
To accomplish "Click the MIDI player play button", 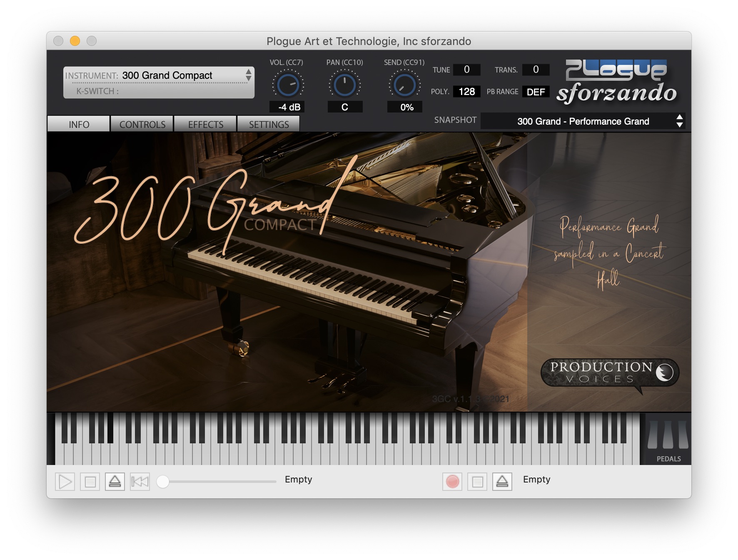I will [x=65, y=482].
